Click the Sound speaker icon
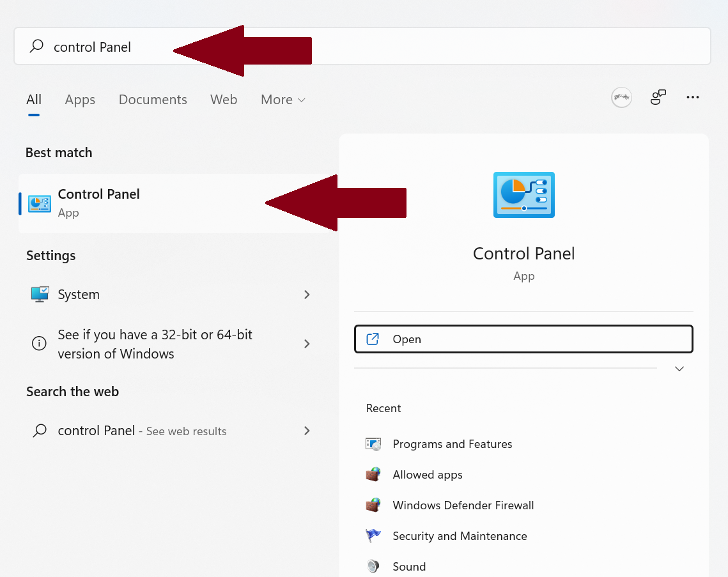728x577 pixels. click(373, 566)
